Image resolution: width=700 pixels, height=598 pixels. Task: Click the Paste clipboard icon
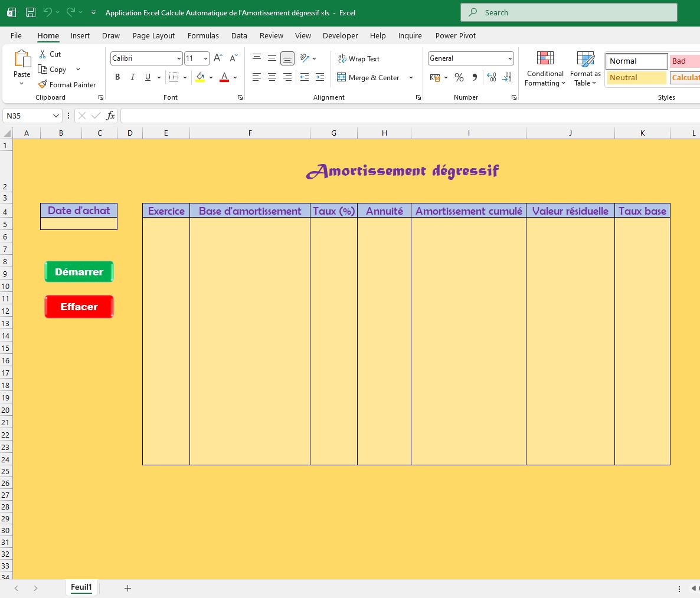22,59
